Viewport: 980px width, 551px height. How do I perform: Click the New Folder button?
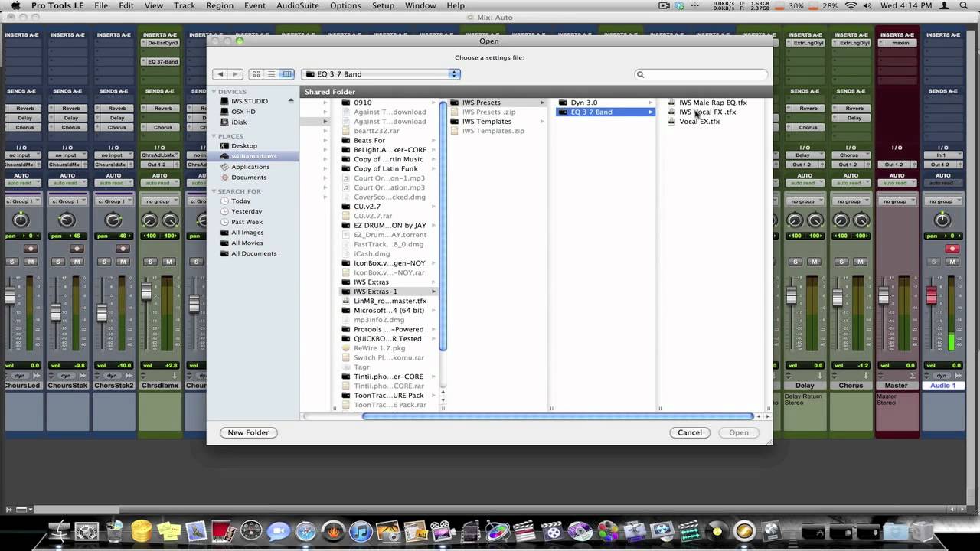click(248, 432)
